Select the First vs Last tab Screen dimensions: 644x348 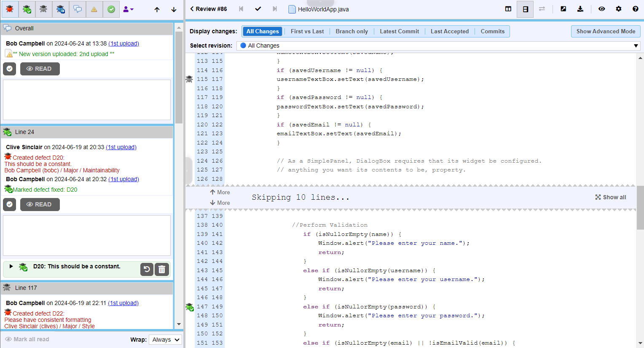[x=307, y=31]
